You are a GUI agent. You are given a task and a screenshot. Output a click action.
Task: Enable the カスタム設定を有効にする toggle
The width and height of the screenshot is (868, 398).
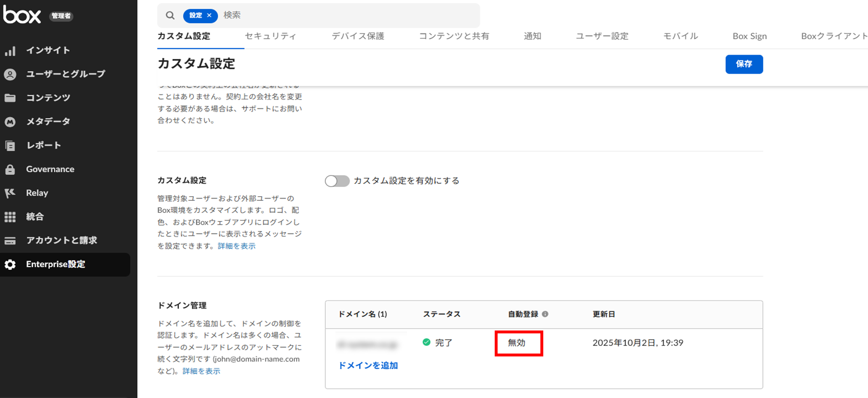[x=337, y=181]
